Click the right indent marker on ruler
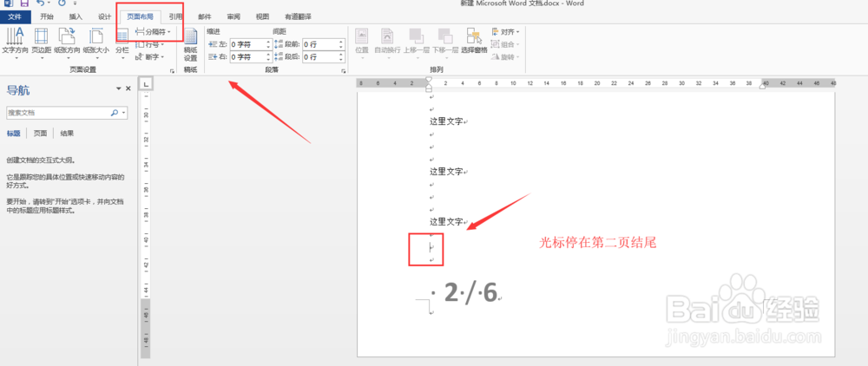The width and height of the screenshot is (868, 366). point(762,86)
